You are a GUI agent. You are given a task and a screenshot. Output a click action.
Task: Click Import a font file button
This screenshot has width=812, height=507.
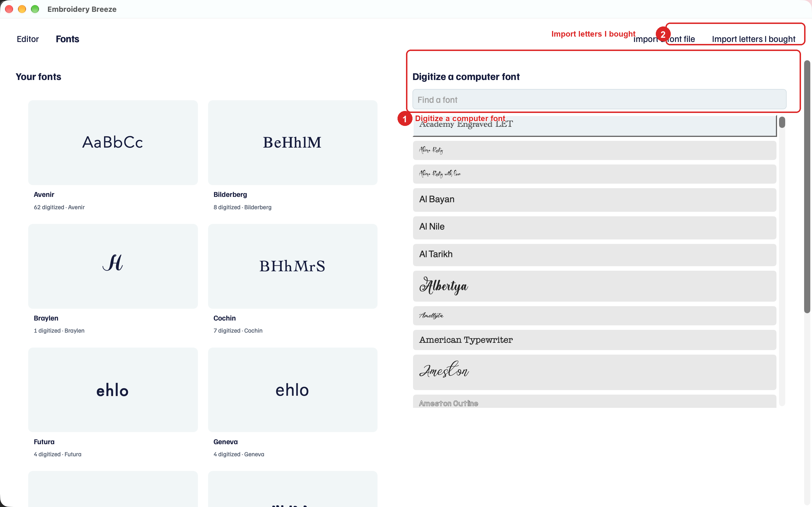click(664, 39)
